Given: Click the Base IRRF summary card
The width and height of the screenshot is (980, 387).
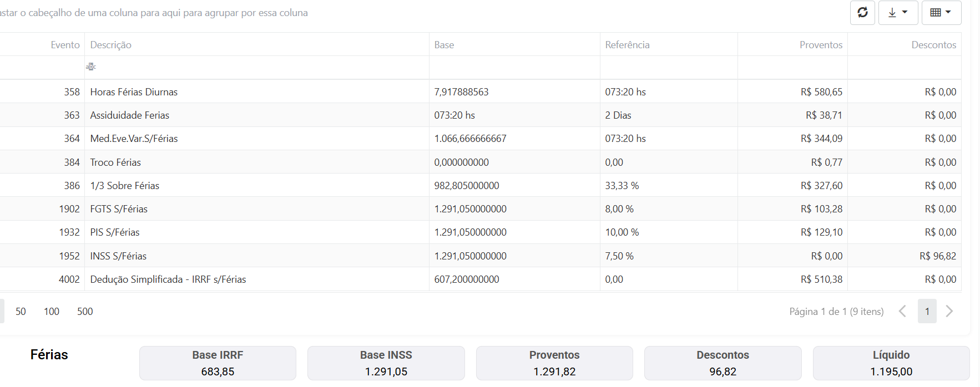Looking at the screenshot, I should (x=218, y=363).
